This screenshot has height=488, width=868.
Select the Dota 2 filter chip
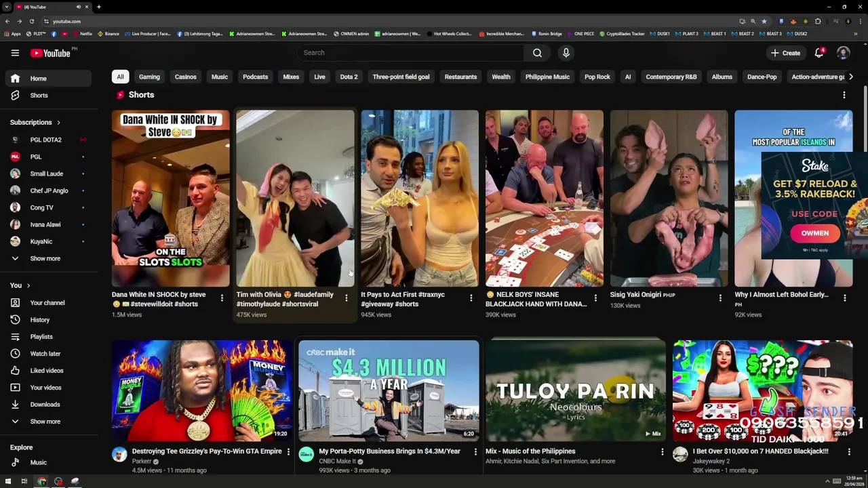pyautogui.click(x=349, y=77)
